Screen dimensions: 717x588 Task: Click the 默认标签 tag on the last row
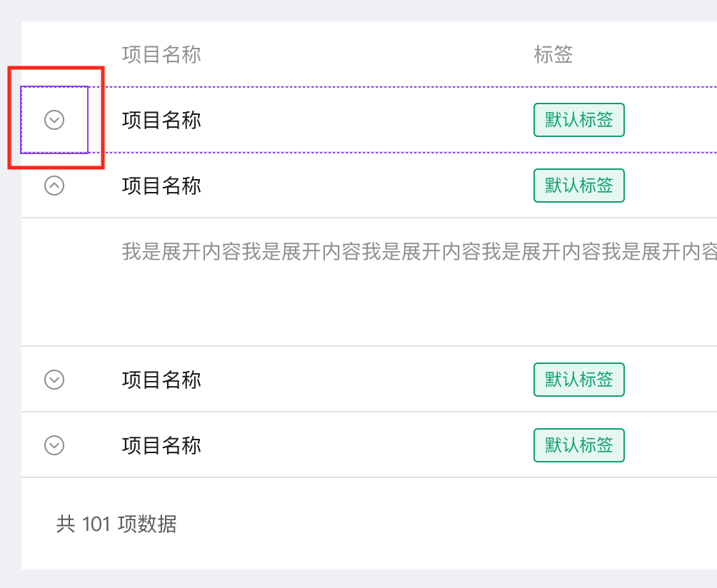point(578,445)
